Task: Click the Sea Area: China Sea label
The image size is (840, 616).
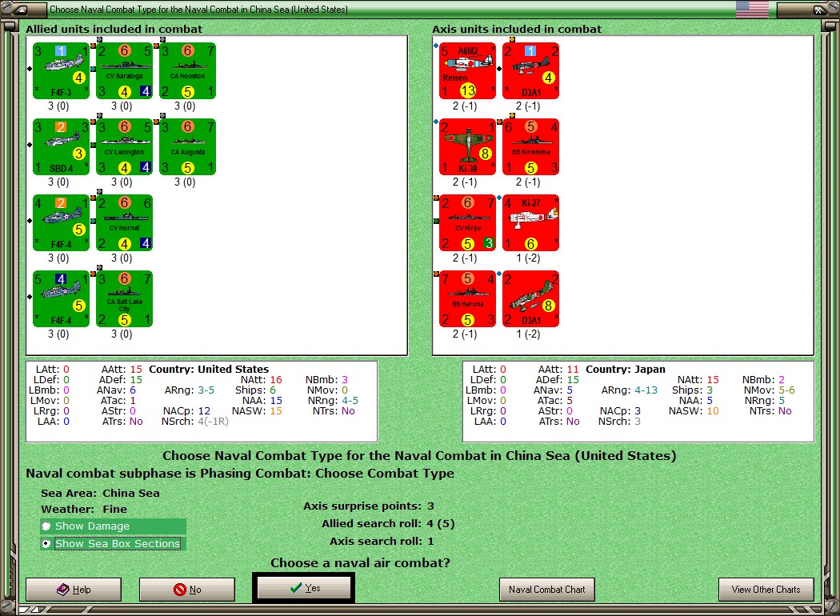Action: (100, 493)
